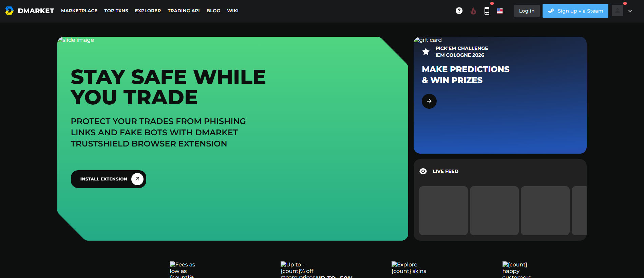
Task: Click the DMarket logo icon
Action: coord(10,11)
